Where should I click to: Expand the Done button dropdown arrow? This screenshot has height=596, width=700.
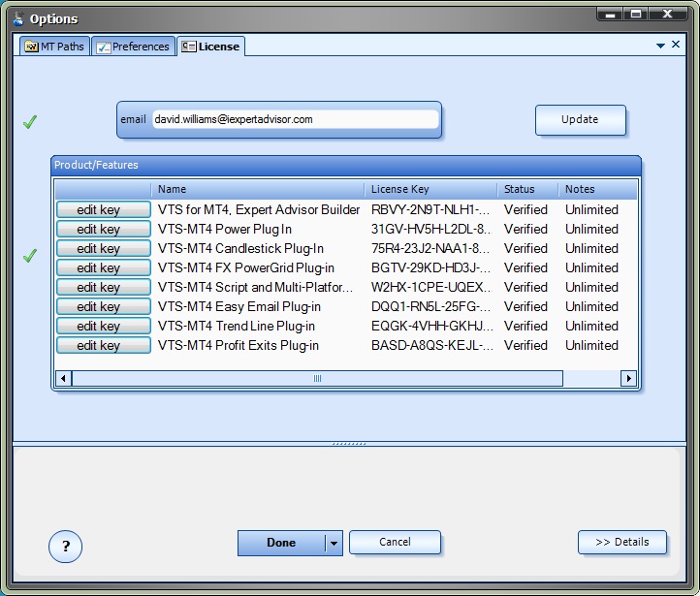(334, 544)
